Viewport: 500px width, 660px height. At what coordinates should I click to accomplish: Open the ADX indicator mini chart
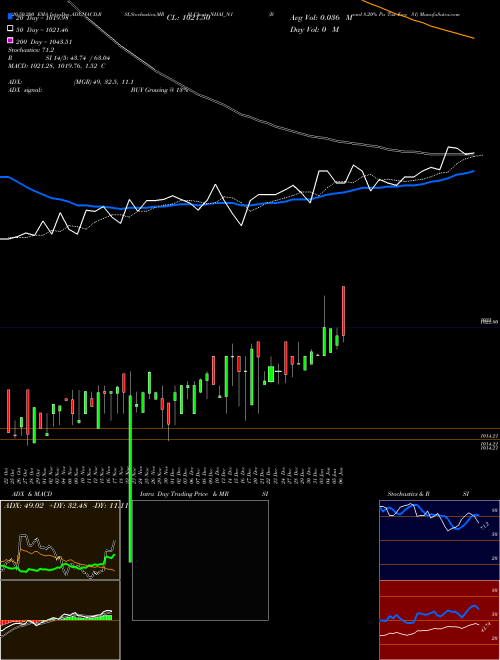click(x=60, y=540)
